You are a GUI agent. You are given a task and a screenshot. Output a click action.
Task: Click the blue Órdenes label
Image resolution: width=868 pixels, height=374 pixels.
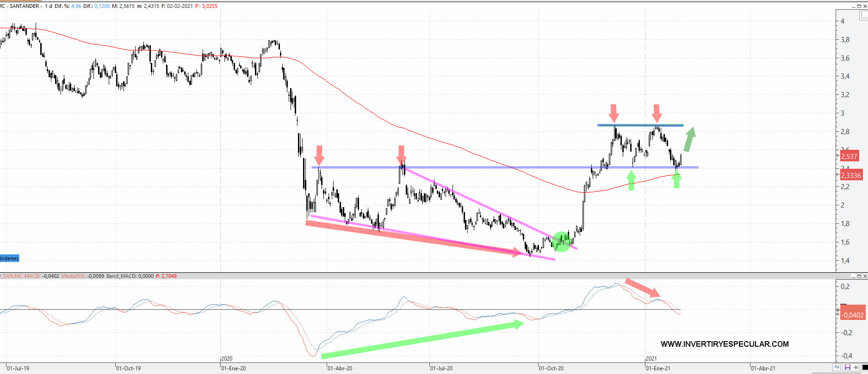click(x=9, y=258)
